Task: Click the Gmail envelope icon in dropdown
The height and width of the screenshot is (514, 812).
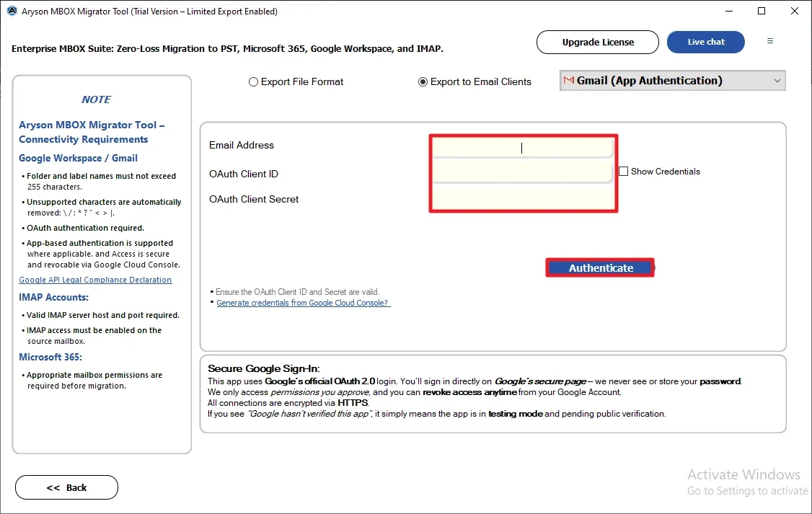Action: [x=568, y=80]
